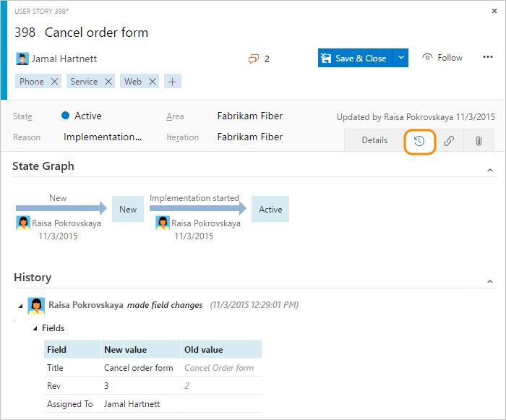This screenshot has height=420, width=506.
Task: Collapse the State Graph section
Action: pos(490,171)
